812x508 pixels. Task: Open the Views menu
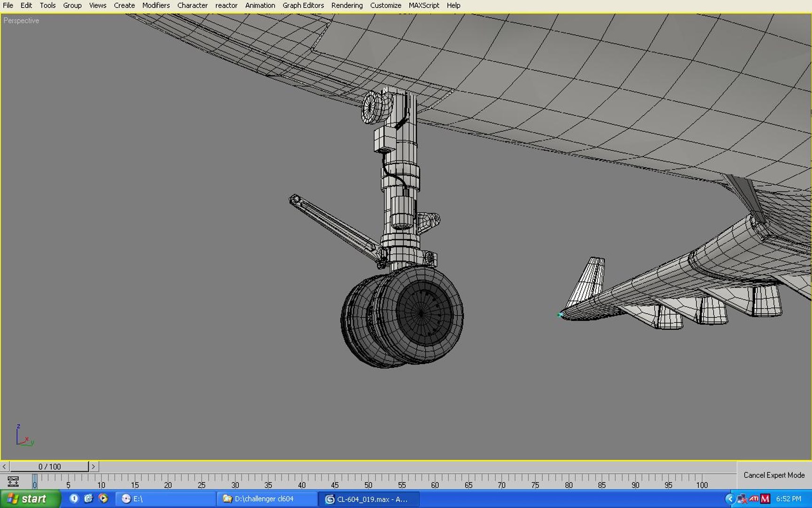click(97, 5)
